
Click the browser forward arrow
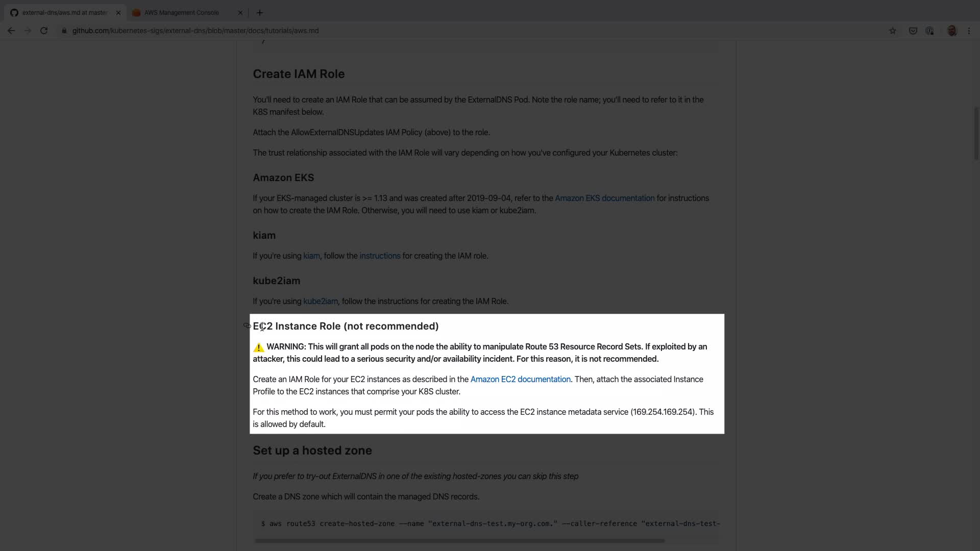point(28,31)
